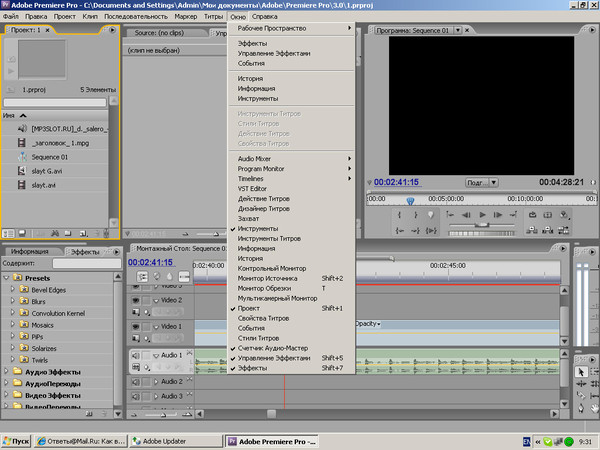Click the shuttle slider in Program monitor

coord(482,225)
